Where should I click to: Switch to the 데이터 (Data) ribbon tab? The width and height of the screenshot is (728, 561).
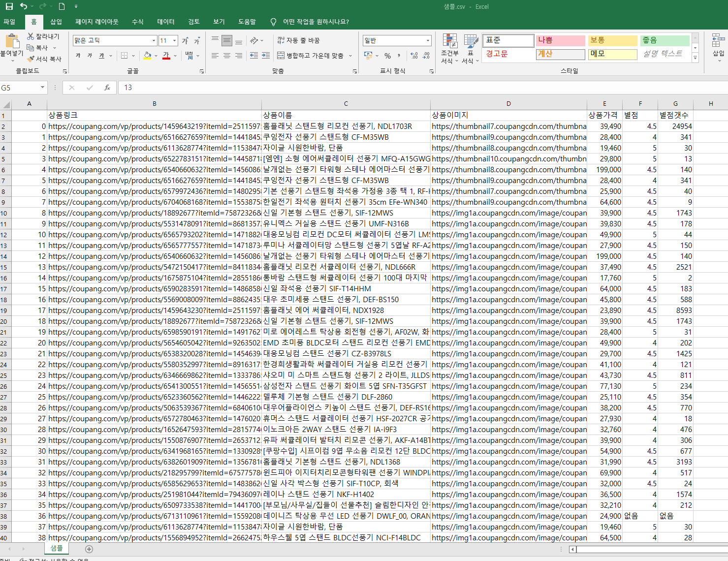pos(166,22)
